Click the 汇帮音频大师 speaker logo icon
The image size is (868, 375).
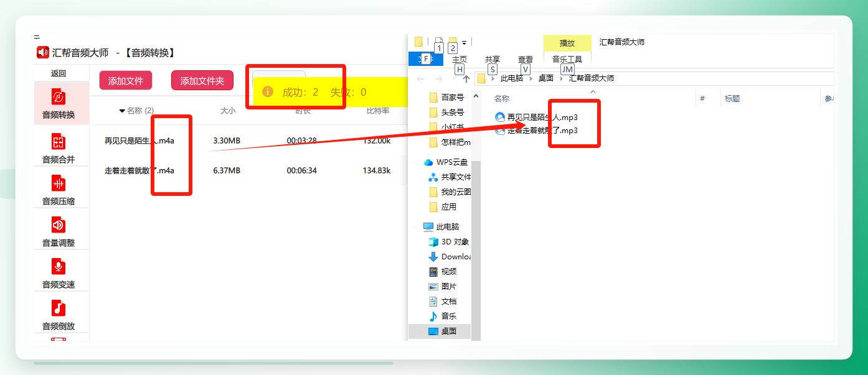(42, 53)
